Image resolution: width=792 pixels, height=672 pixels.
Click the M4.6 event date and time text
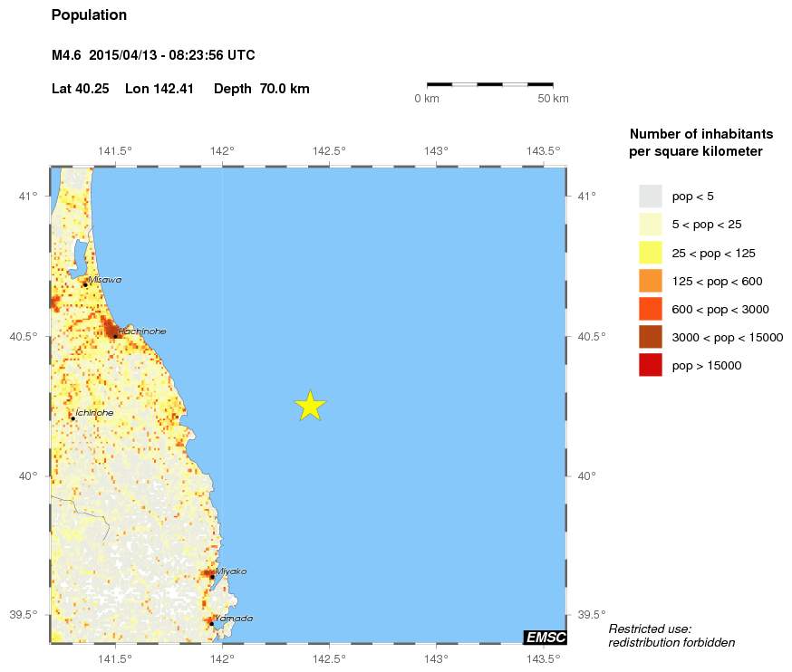(153, 55)
